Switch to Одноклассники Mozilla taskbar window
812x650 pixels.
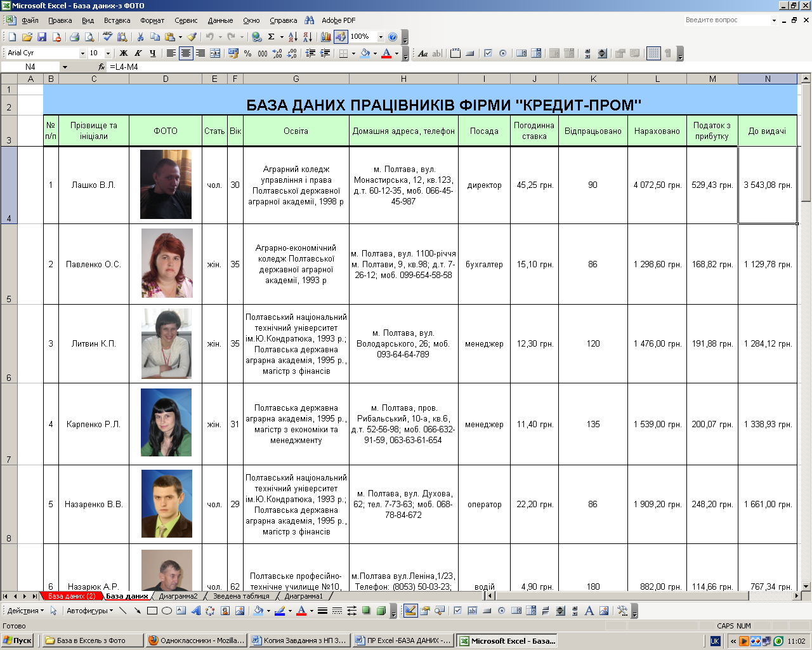tap(196, 640)
